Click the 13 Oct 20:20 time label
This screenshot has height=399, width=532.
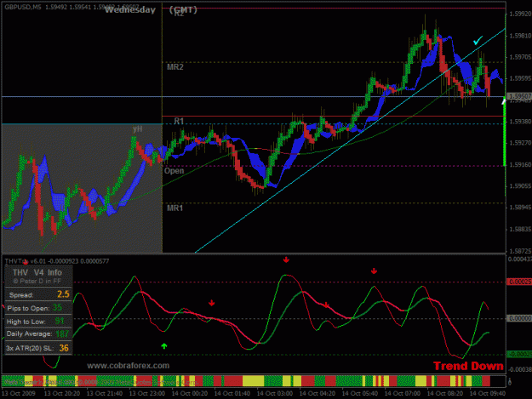click(62, 394)
